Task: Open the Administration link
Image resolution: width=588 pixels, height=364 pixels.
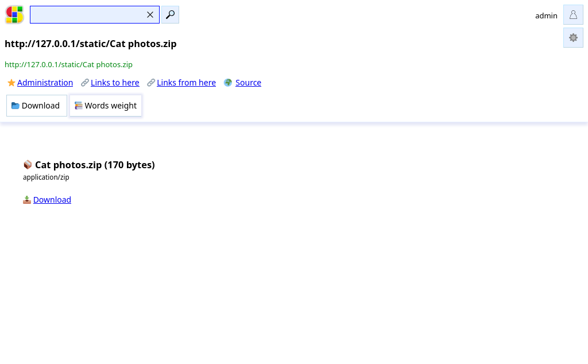Action: pyautogui.click(x=45, y=83)
